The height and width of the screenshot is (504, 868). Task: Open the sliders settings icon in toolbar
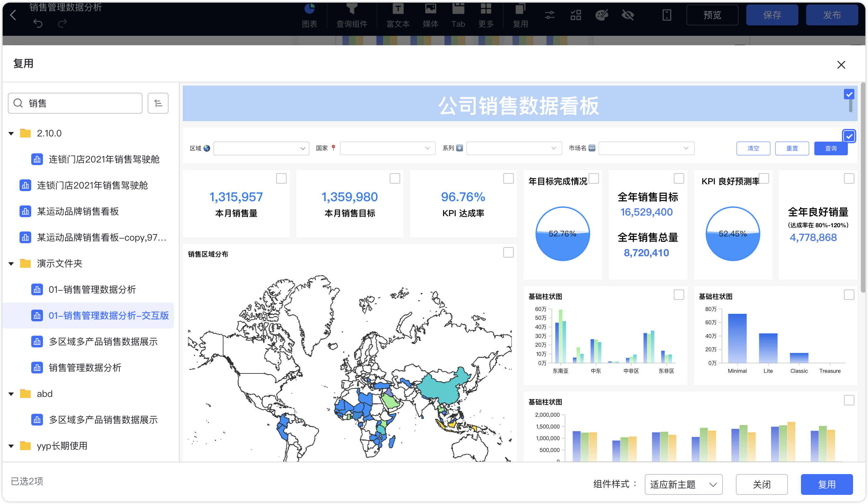tap(550, 15)
